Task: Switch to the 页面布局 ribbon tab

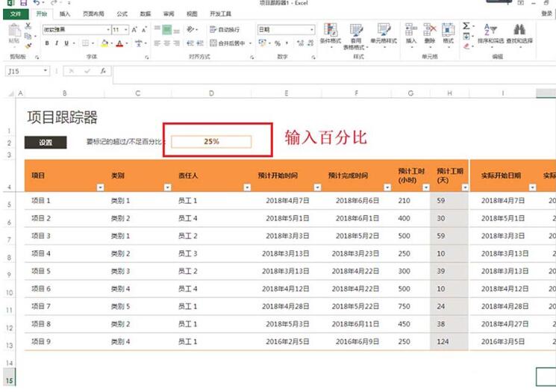Action: point(93,14)
